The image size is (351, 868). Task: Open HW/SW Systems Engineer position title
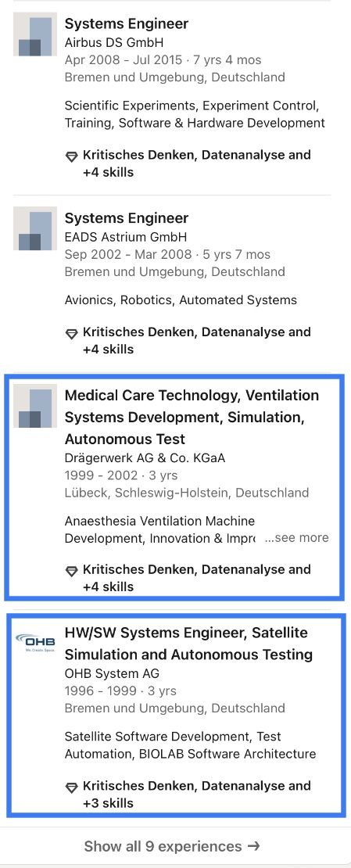[x=188, y=644]
